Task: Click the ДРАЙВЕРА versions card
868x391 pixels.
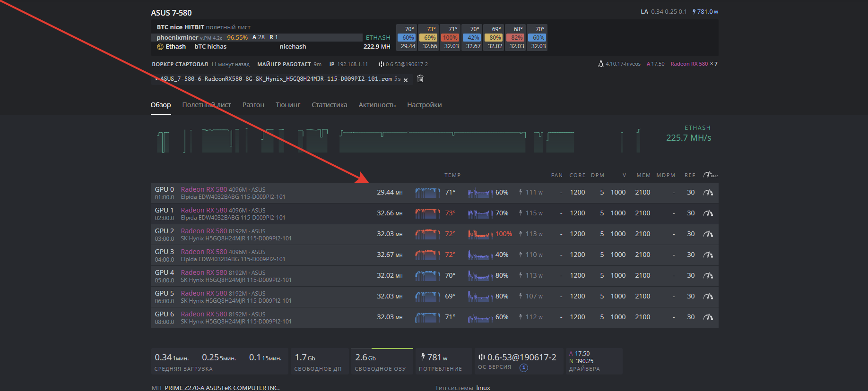Action: tap(594, 362)
